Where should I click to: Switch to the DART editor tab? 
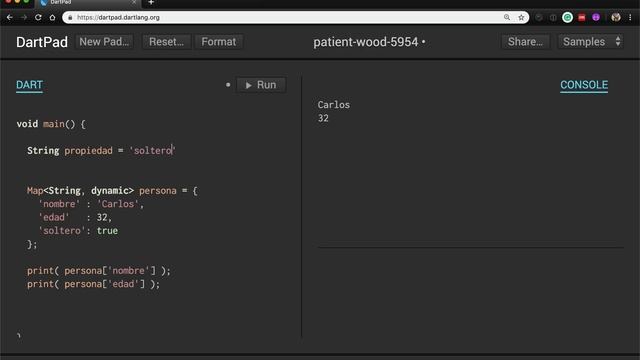click(x=29, y=85)
